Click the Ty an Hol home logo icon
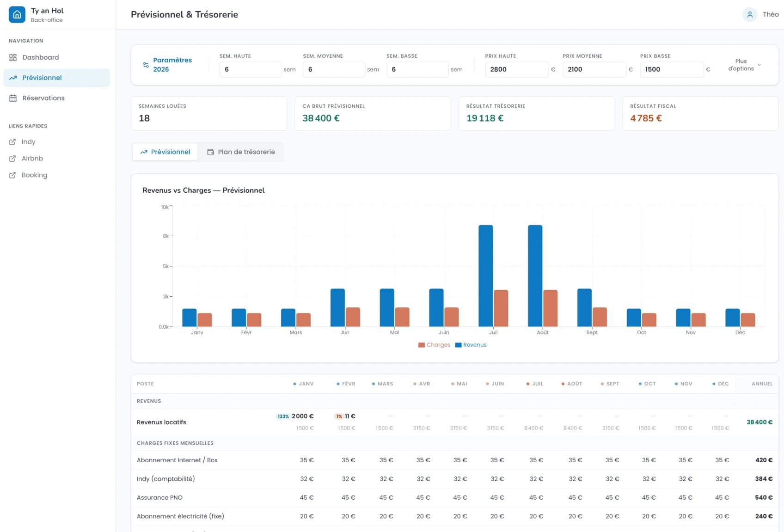This screenshot has height=532, width=784. click(x=17, y=15)
